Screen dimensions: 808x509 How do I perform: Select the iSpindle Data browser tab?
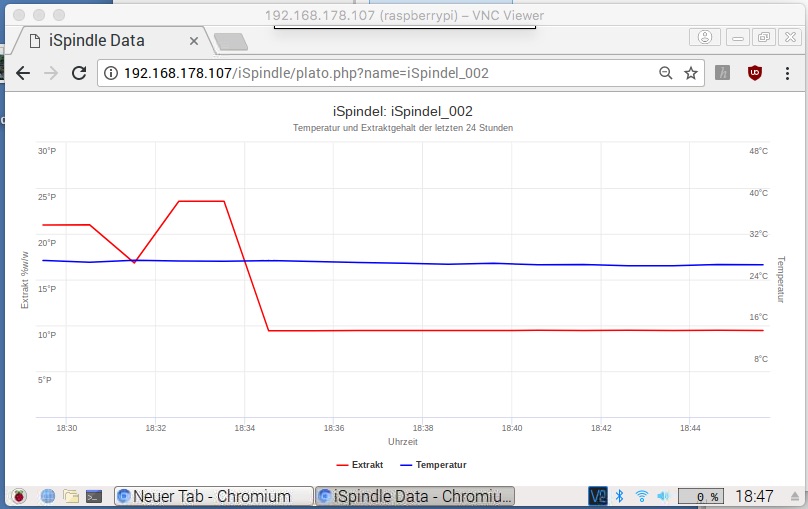tap(100, 41)
